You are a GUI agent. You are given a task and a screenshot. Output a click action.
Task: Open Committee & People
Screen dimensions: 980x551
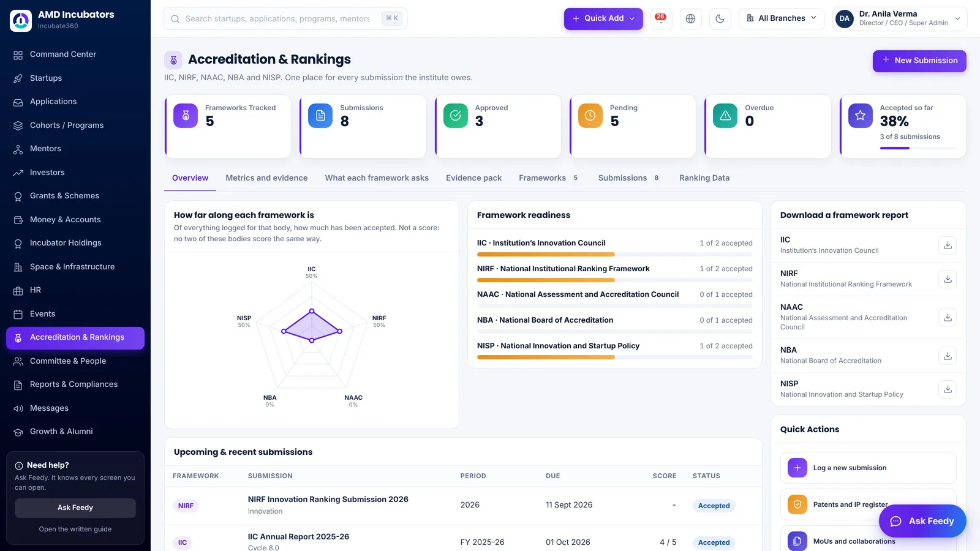point(75,361)
